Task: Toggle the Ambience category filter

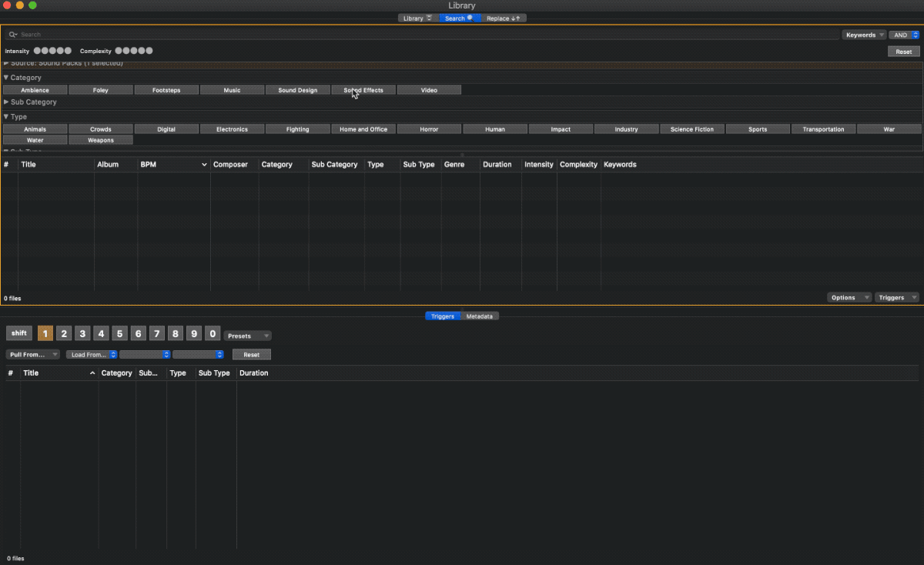Action: point(35,90)
